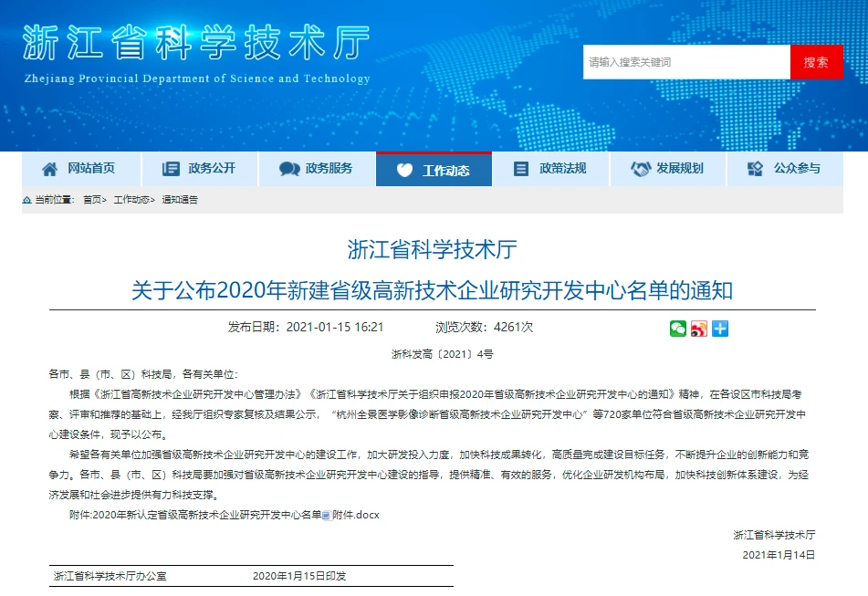This screenshot has height=596, width=868.
Task: Click the heart icon beside 工作动态
Action: click(405, 170)
